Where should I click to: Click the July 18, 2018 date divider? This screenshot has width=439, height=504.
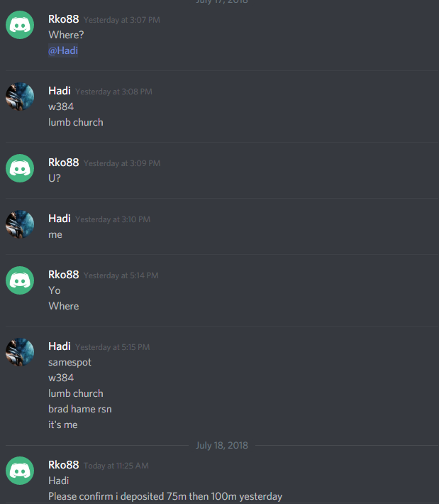[222, 445]
